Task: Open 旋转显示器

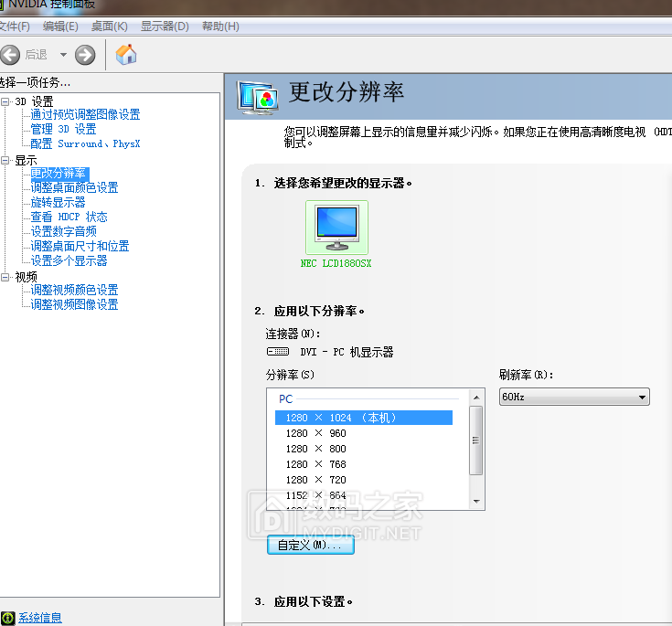Action: click(x=58, y=202)
